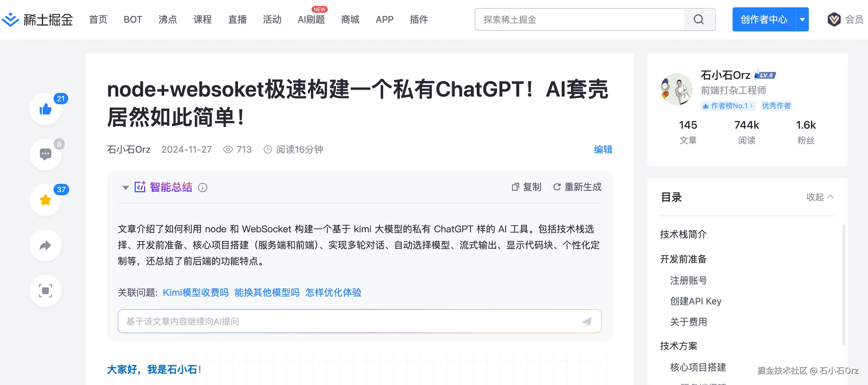Click the catalog panel scrollbar

pyautogui.click(x=843, y=284)
